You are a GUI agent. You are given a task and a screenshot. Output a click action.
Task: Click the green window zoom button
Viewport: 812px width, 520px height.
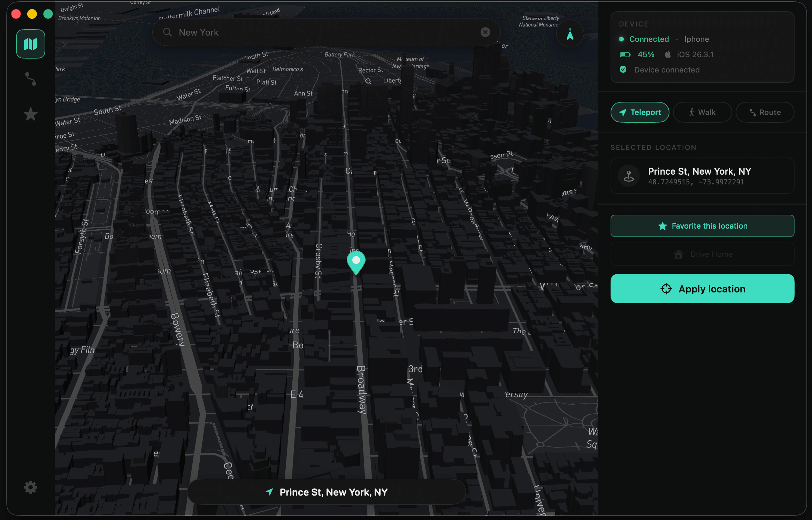click(48, 14)
